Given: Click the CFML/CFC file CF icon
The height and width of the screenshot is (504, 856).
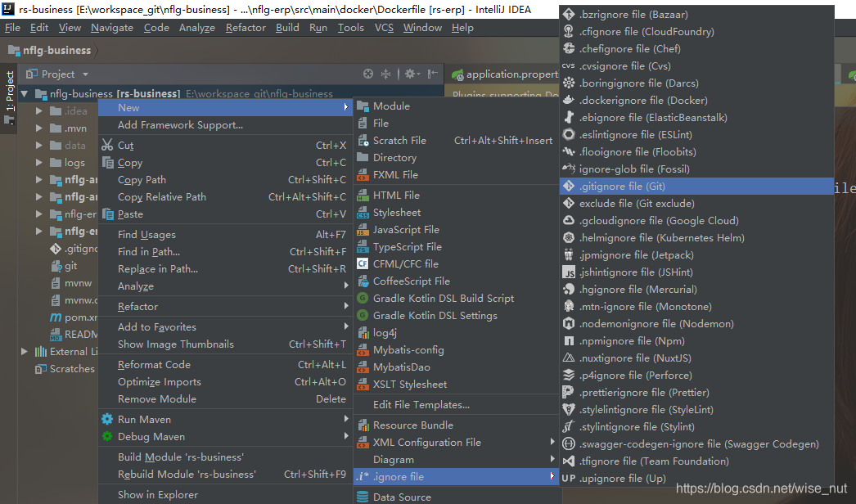Looking at the screenshot, I should point(363,263).
